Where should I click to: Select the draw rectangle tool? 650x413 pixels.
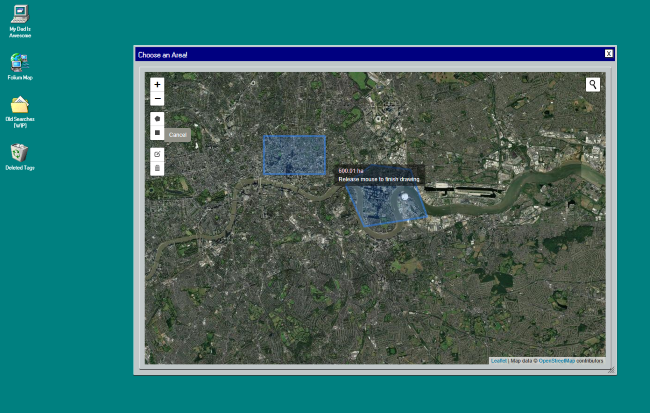point(157,133)
